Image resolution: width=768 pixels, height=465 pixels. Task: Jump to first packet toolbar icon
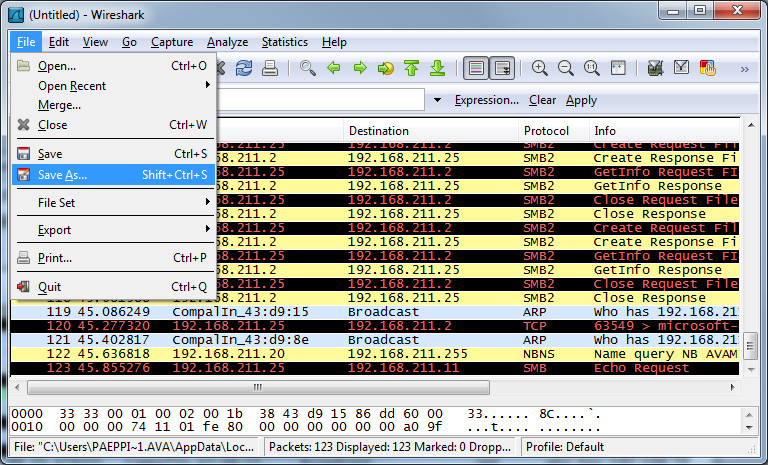[411, 69]
